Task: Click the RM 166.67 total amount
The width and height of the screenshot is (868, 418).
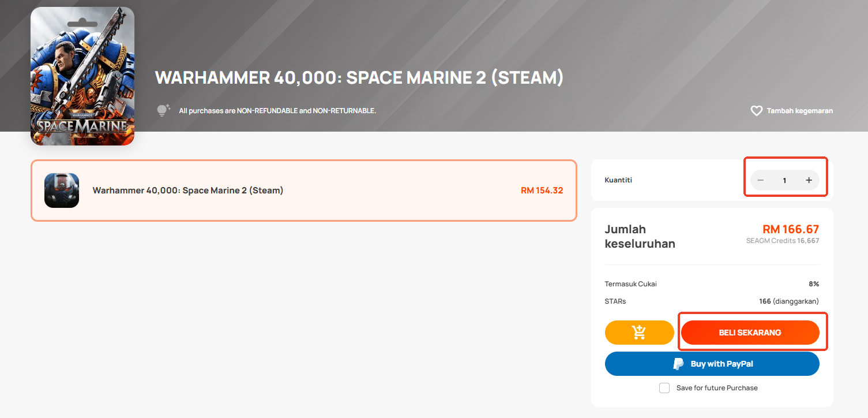Action: tap(791, 229)
